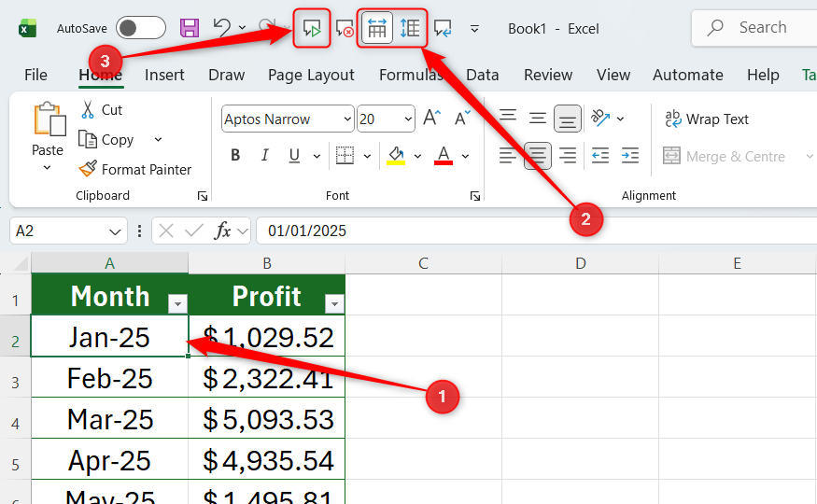Open the Help tab
This screenshot has height=504, width=817.
[x=763, y=75]
